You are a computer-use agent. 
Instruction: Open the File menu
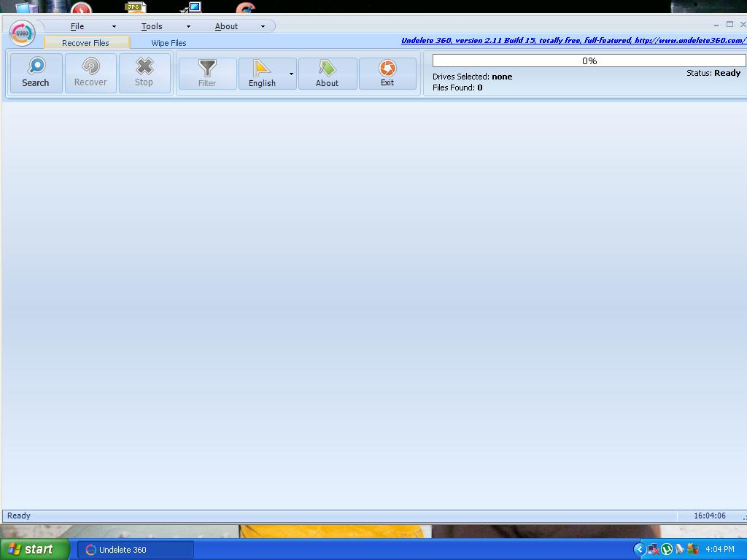tap(77, 26)
